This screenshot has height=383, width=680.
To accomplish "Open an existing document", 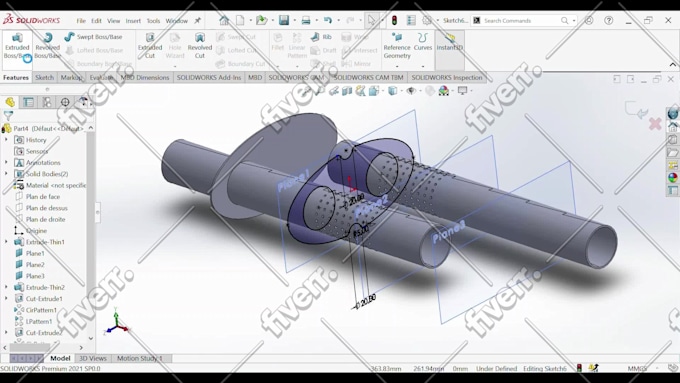I will pyautogui.click(x=261, y=20).
